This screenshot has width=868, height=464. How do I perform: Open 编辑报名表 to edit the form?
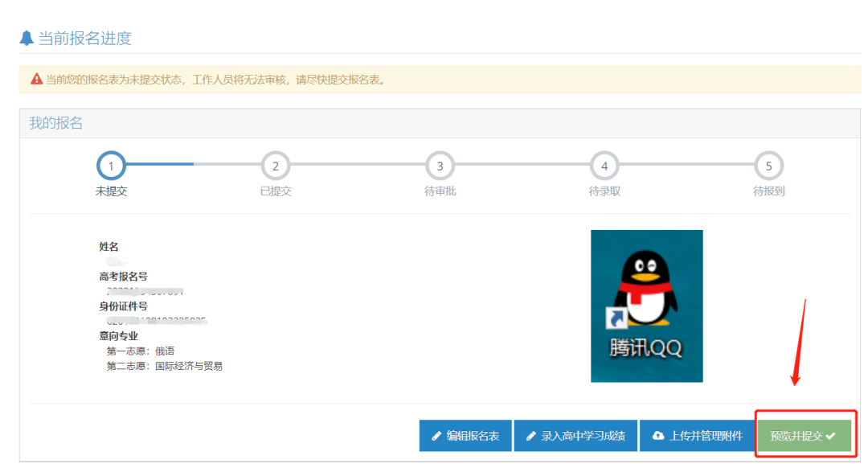tap(465, 436)
